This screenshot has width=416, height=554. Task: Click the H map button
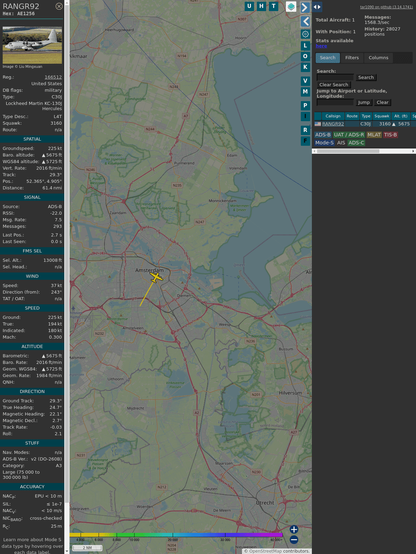click(x=262, y=6)
